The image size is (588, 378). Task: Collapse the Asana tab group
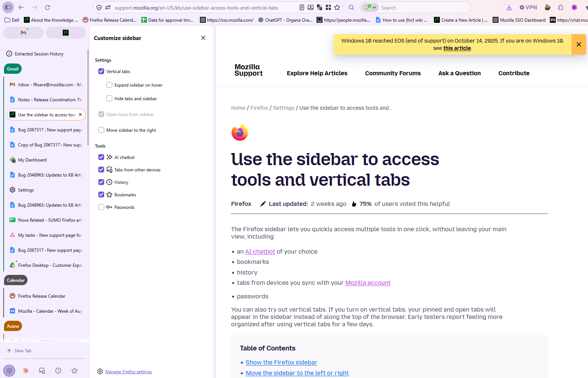(x=13, y=326)
